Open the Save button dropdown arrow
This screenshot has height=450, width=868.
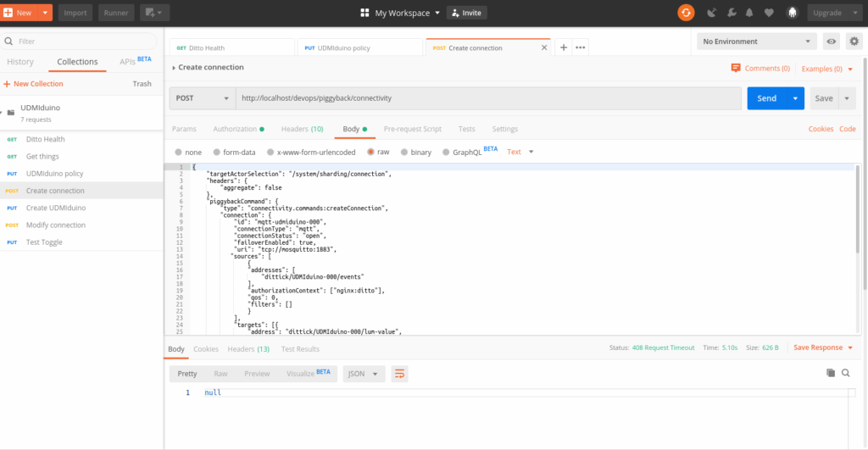pos(847,98)
